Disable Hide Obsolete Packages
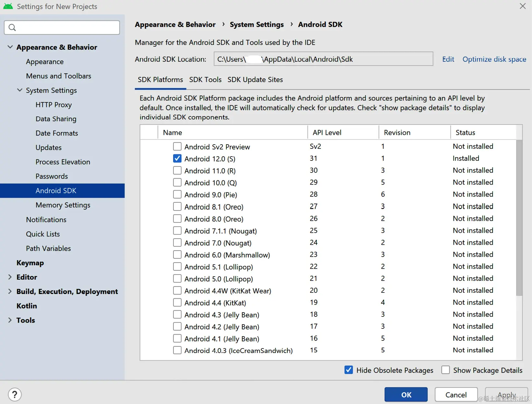Viewport: 532px width, 404px height. point(349,370)
